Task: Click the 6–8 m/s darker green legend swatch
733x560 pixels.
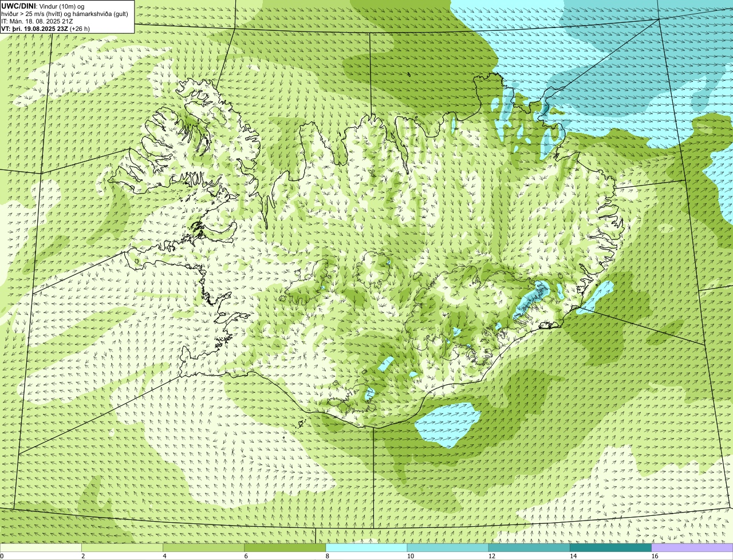Action: 285,547
